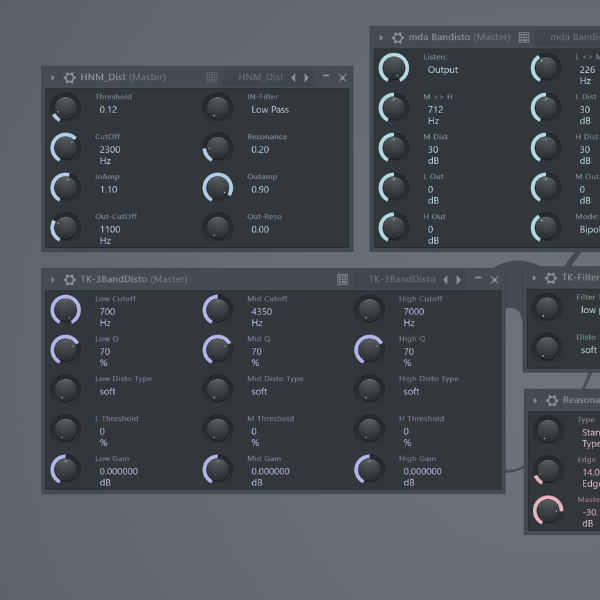Open HNM_Dist preset name selector
This screenshot has width=600, height=600.
pyautogui.click(x=261, y=77)
